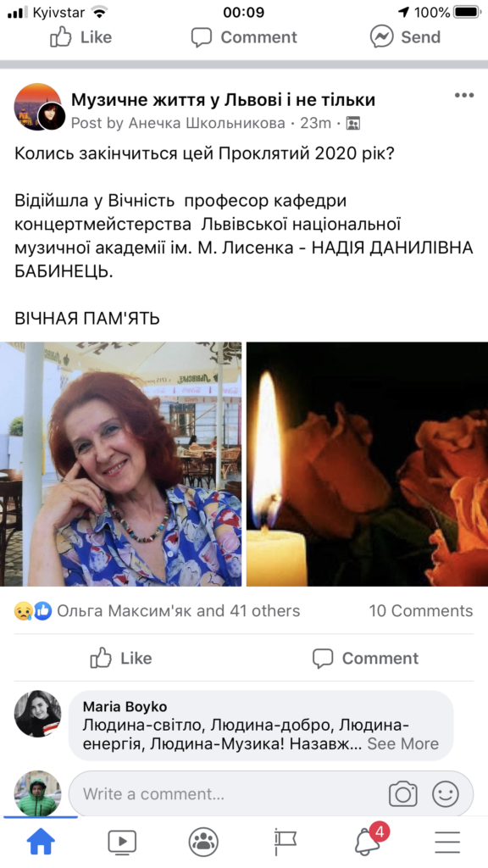Open notifications bell with 4 badge
488x868 pixels.
(369, 840)
